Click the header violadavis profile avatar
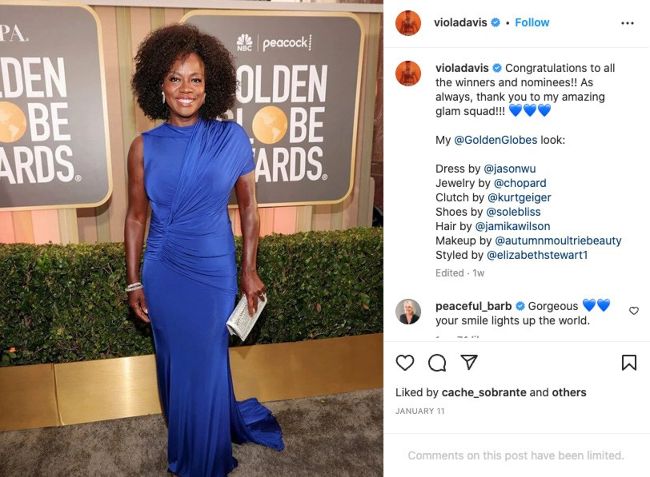The height and width of the screenshot is (477, 650). (408, 23)
